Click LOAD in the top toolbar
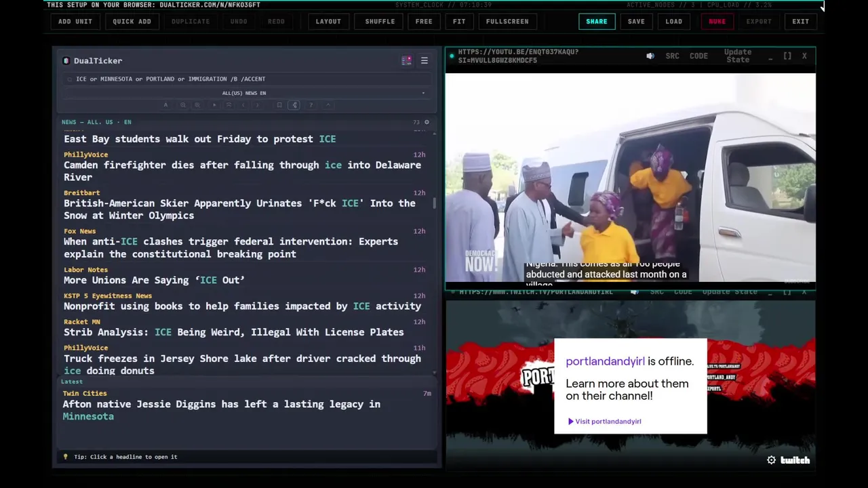Viewport: 868px width, 488px height. 673,21
